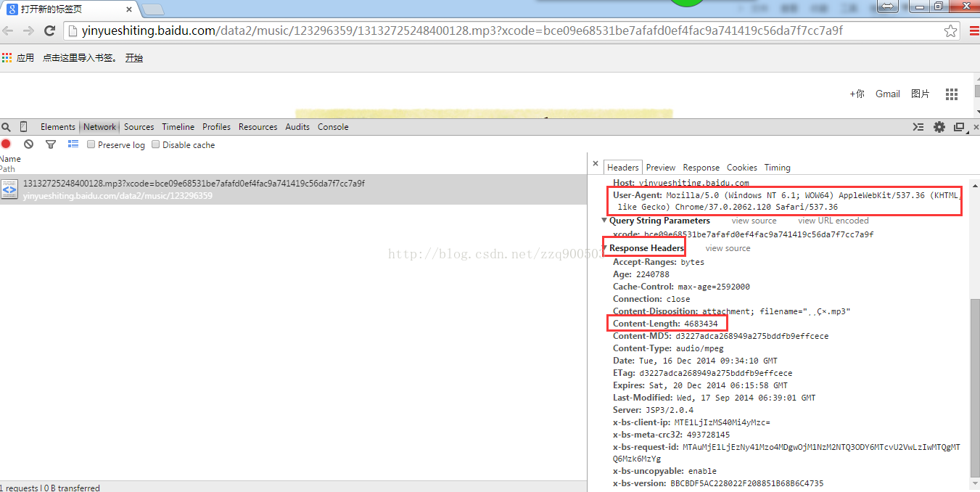Change DevTools dock side icon
Image resolution: width=980 pixels, height=492 pixels.
pyautogui.click(x=960, y=127)
